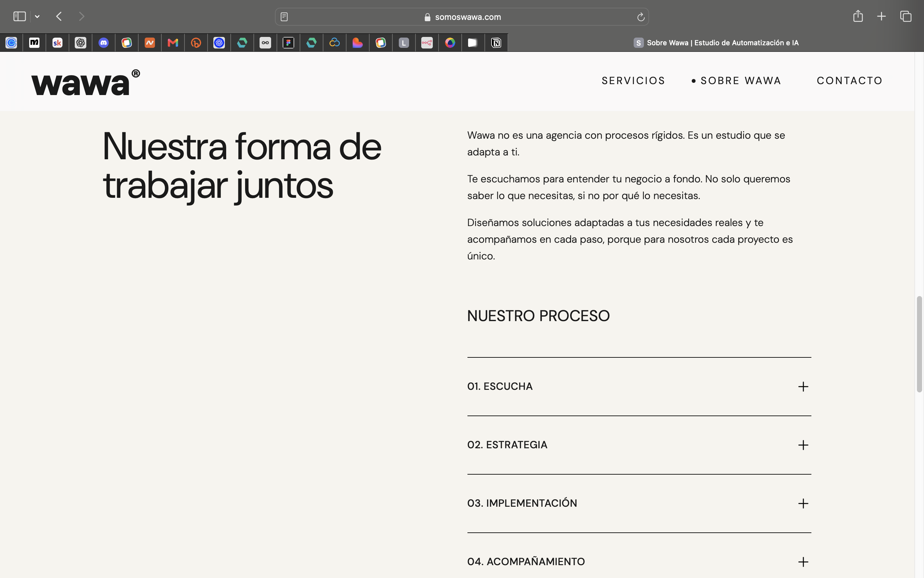The width and height of the screenshot is (924, 578).
Task: Open the linked cloud icon pinned tab
Action: point(335,42)
